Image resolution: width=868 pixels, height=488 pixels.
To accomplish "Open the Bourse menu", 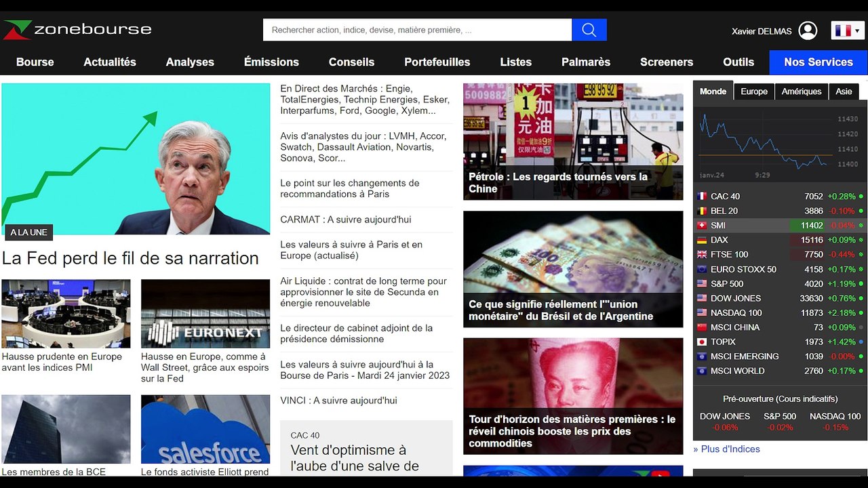I will [x=35, y=62].
